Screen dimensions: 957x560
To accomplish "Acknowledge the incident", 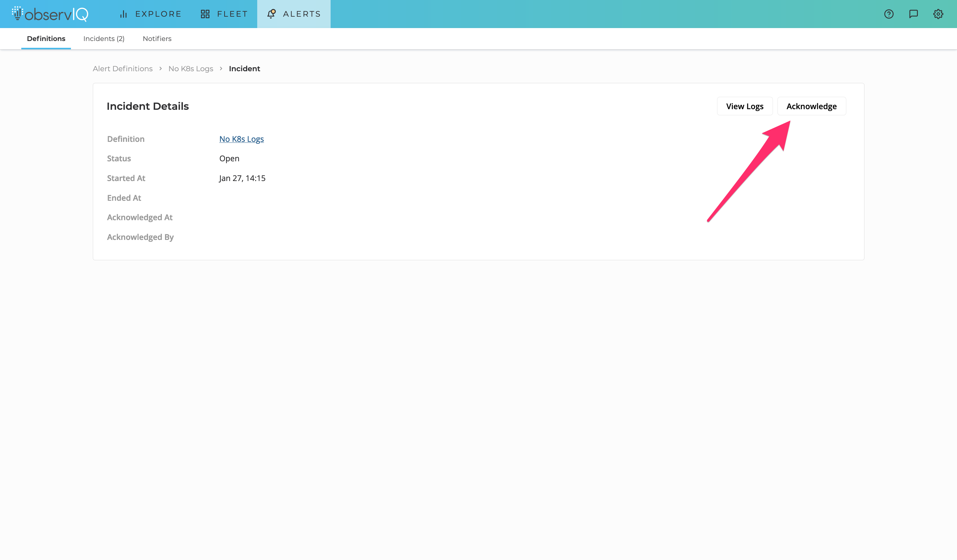I will click(811, 106).
